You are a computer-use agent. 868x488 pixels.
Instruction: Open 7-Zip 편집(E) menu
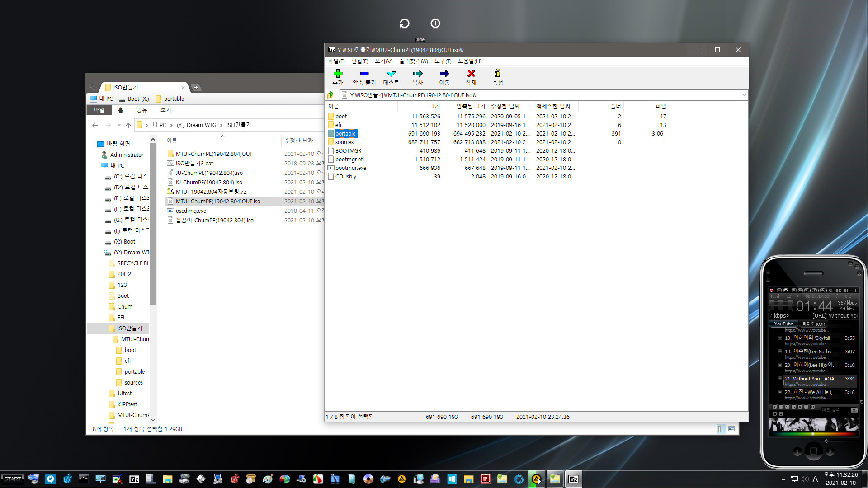(x=359, y=61)
